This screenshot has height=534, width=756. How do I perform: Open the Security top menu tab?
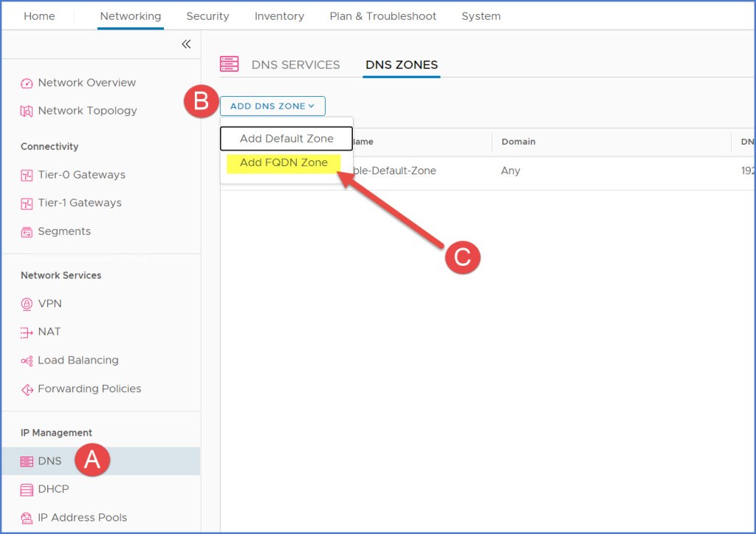[207, 16]
